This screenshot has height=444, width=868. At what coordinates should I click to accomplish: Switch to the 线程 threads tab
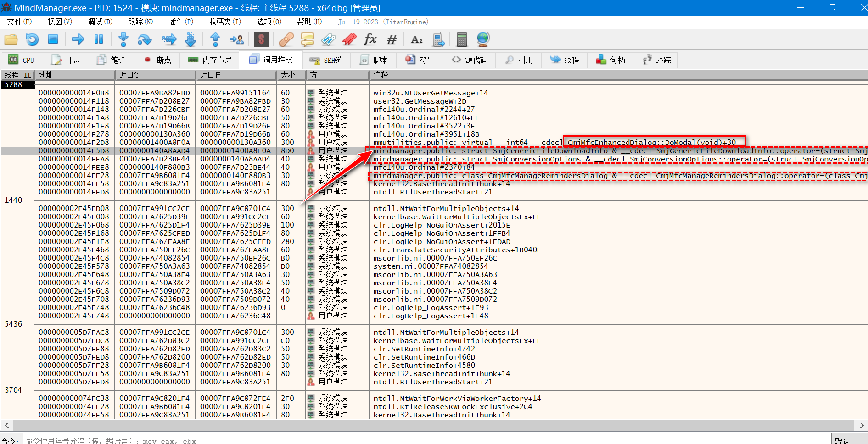pos(565,60)
